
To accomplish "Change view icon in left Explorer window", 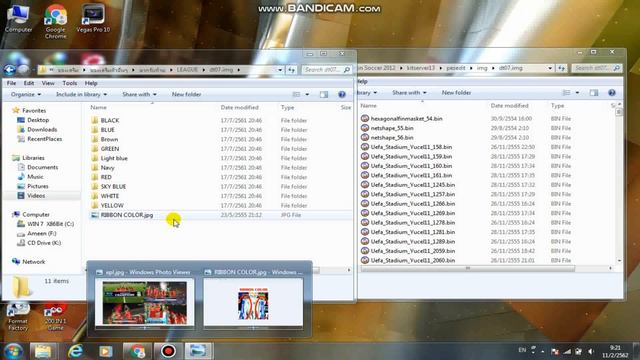I will pyautogui.click(x=296, y=94).
